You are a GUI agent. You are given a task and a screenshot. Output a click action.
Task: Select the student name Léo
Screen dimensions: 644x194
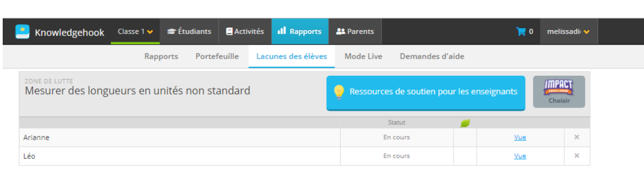(x=29, y=156)
